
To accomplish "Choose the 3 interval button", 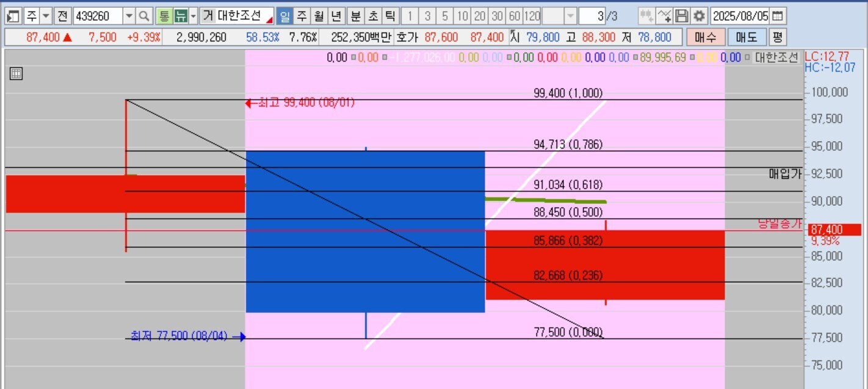I will click(428, 16).
